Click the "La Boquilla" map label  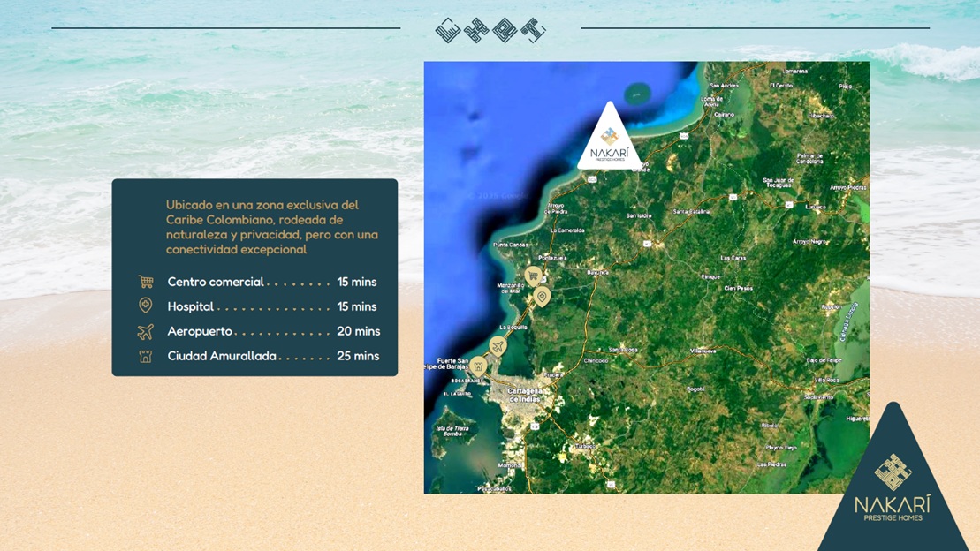(513, 328)
